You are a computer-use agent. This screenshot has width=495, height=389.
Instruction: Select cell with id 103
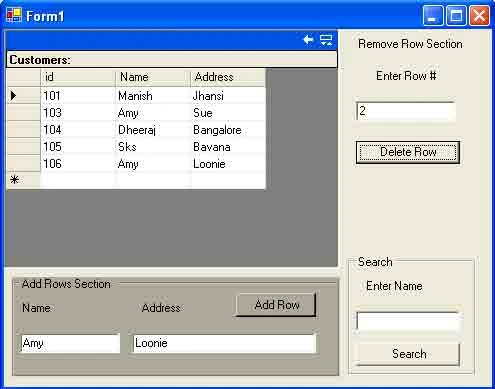click(78, 113)
